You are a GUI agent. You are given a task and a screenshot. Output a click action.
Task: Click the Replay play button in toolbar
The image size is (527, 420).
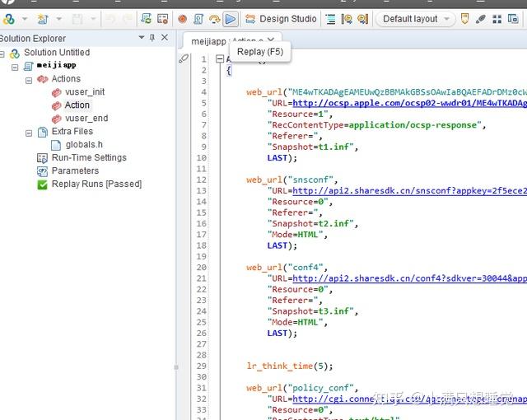231,18
